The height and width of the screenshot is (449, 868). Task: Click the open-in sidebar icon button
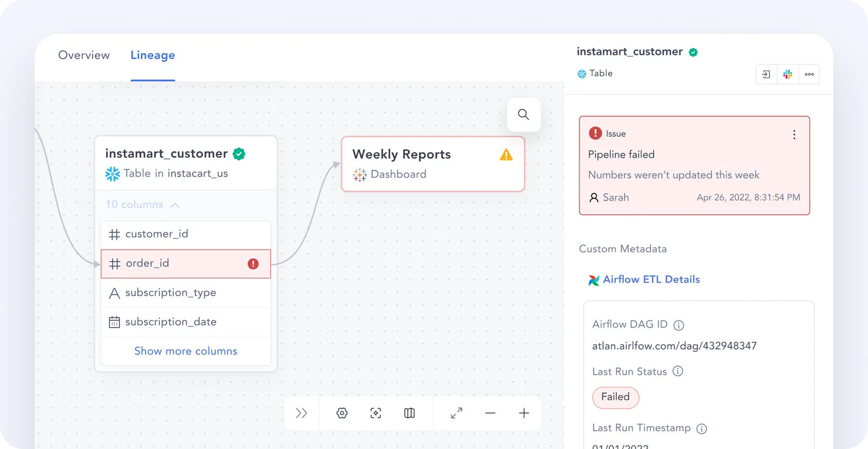766,74
